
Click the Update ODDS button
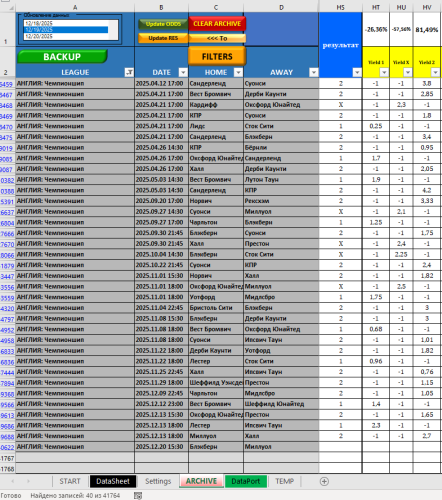(163, 24)
